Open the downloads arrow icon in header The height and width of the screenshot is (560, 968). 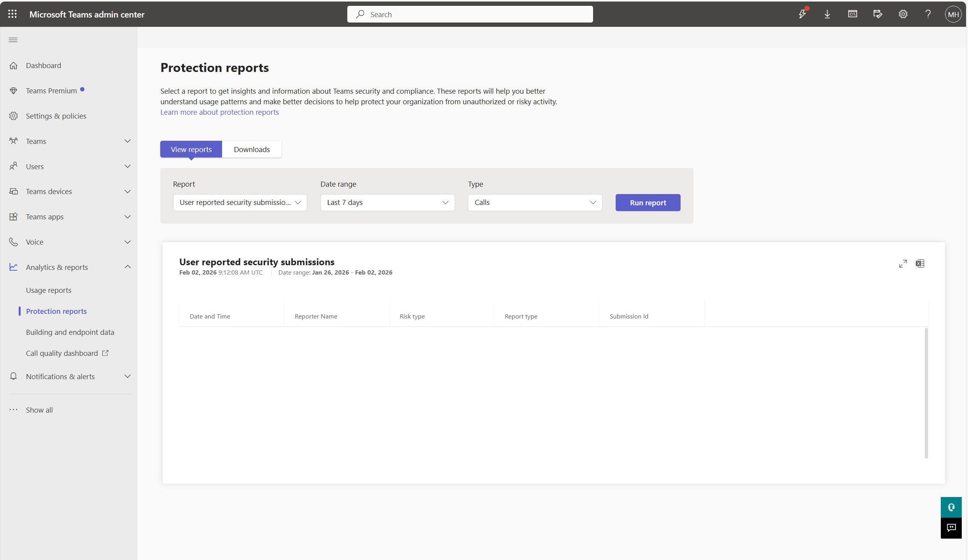click(x=827, y=14)
